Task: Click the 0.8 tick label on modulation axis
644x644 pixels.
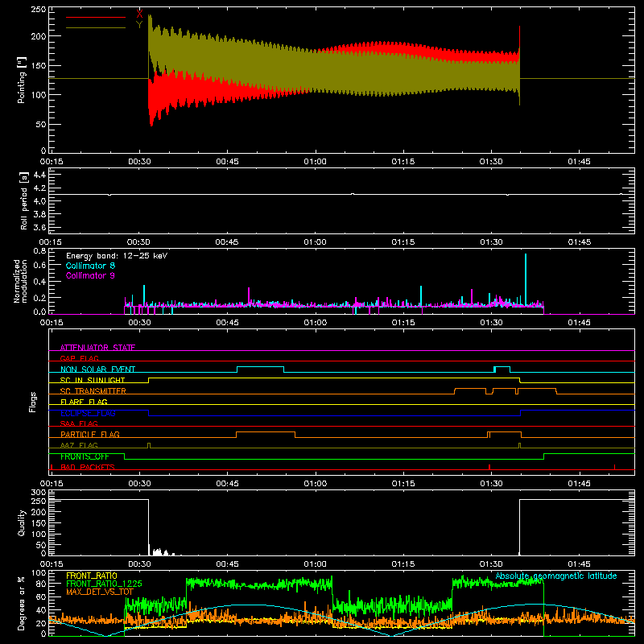Action: (39, 250)
